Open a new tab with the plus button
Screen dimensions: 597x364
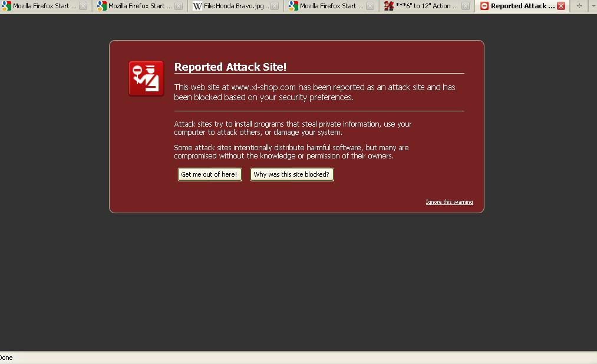pos(579,6)
